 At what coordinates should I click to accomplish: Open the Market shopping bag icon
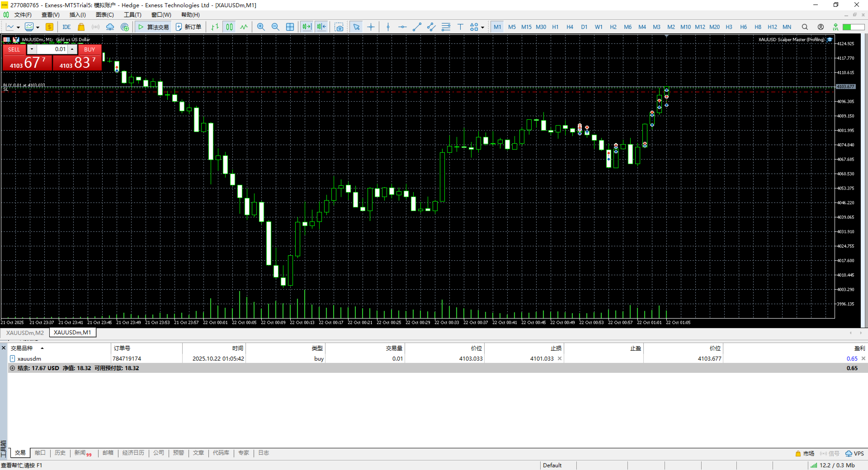pos(81,27)
